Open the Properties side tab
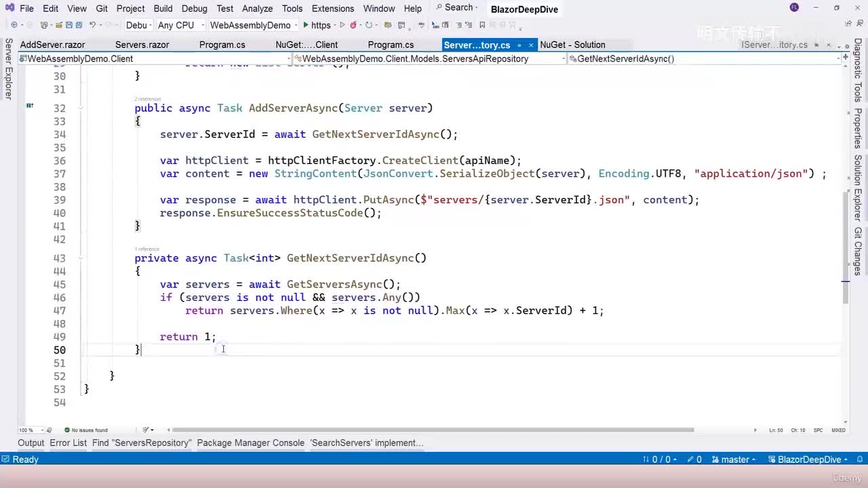Viewport: 868px width, 488px height. [858, 128]
